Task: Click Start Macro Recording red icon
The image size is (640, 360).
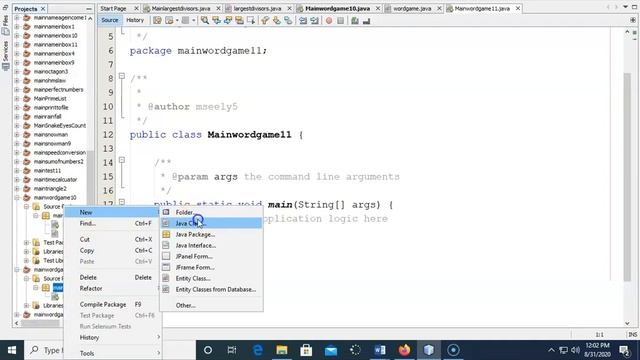Action: pos(329,20)
